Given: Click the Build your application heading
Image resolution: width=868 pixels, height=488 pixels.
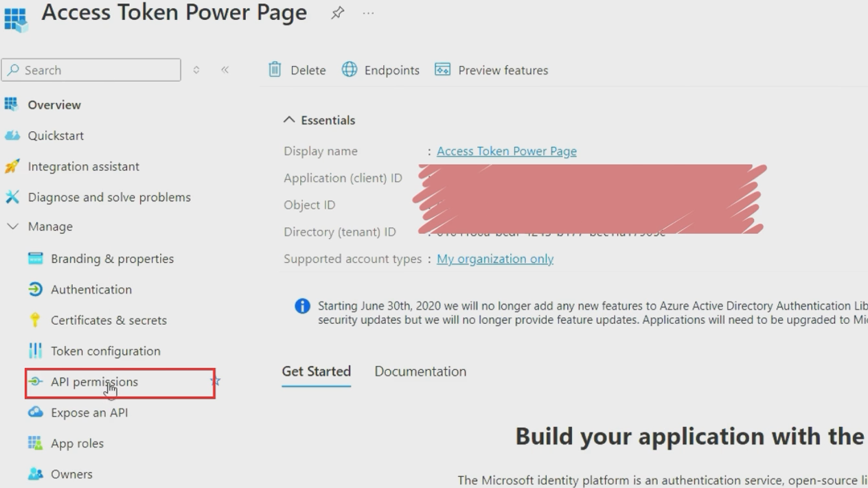Looking at the screenshot, I should point(689,436).
